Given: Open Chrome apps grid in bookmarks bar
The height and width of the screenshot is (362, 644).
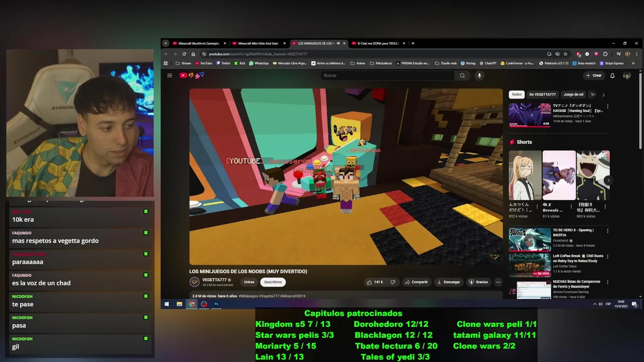Looking at the screenshot, I should pyautogui.click(x=166, y=63).
